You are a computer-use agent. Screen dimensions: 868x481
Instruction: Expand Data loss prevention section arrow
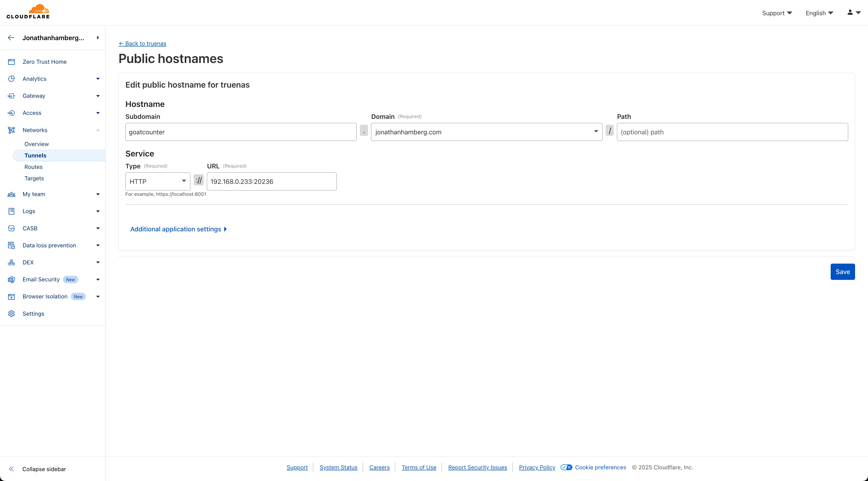[x=98, y=245]
